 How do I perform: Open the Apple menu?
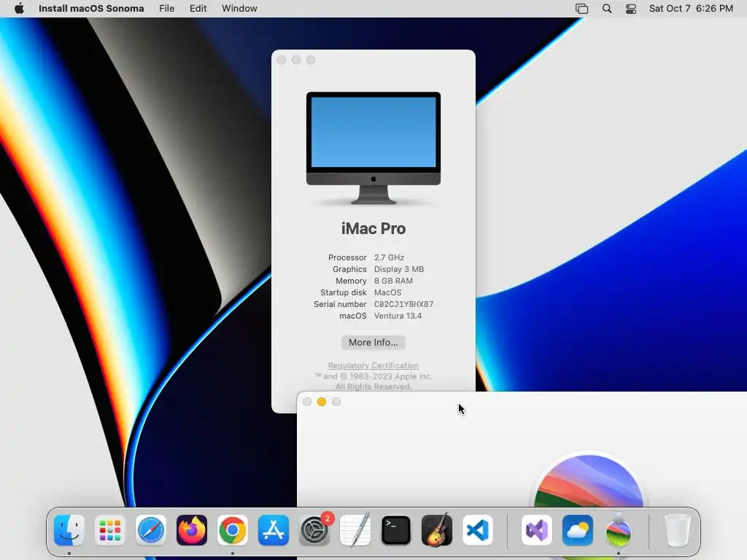pos(19,9)
